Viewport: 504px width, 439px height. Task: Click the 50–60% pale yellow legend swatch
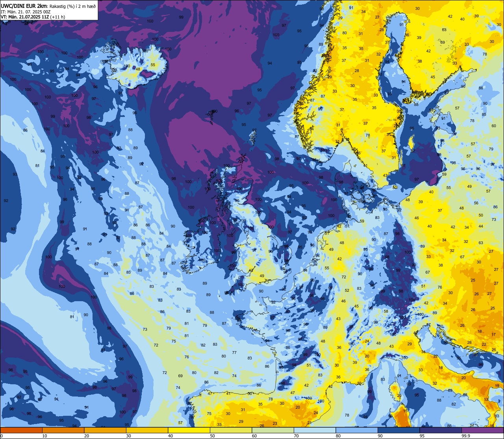pyautogui.click(x=231, y=430)
